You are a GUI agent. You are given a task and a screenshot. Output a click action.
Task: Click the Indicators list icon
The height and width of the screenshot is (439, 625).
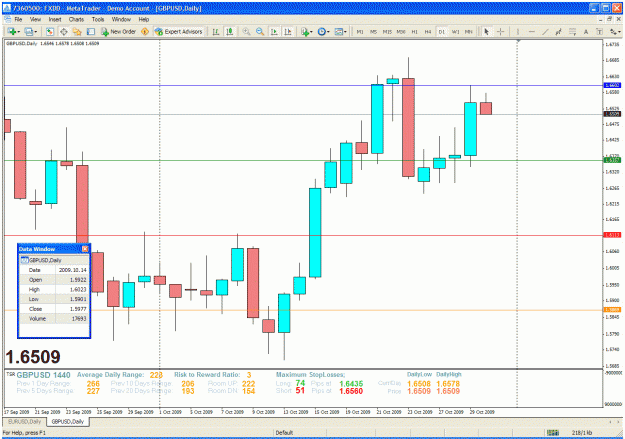tap(305, 31)
